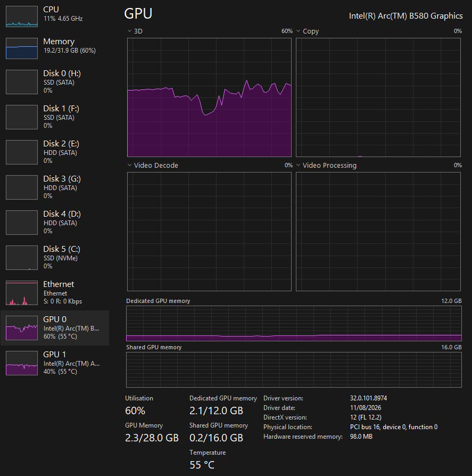Click inside the Video Decode graph

(209, 232)
